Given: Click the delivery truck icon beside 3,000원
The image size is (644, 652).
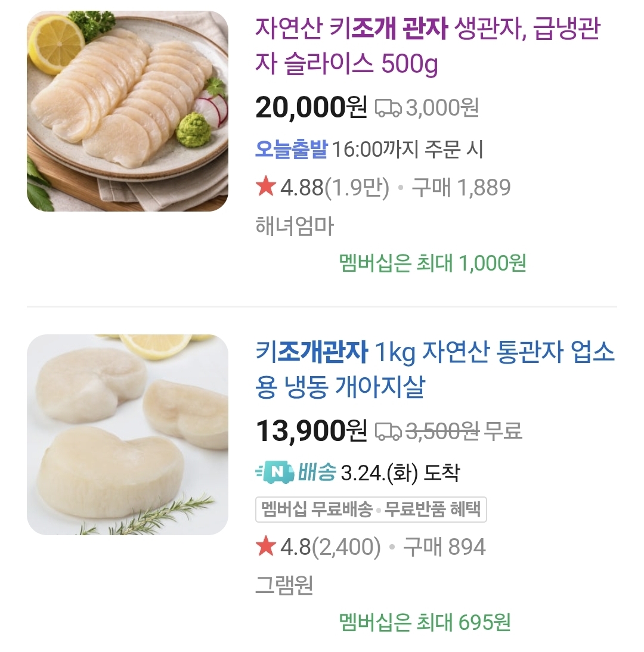Looking at the screenshot, I should pos(388,108).
